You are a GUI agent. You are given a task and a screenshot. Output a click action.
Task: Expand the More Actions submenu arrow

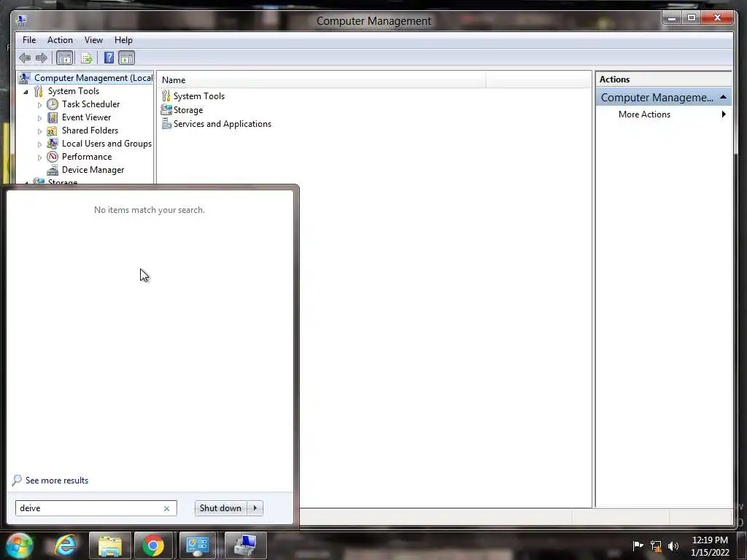point(724,114)
